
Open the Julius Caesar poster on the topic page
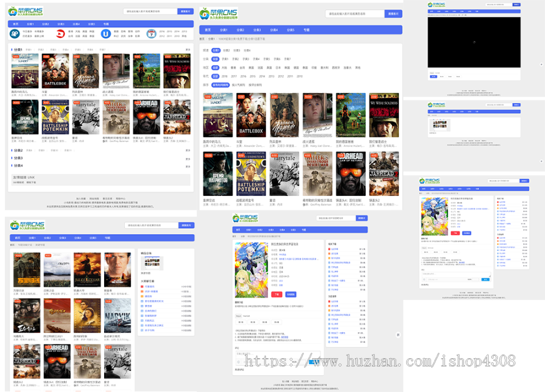click(87, 270)
